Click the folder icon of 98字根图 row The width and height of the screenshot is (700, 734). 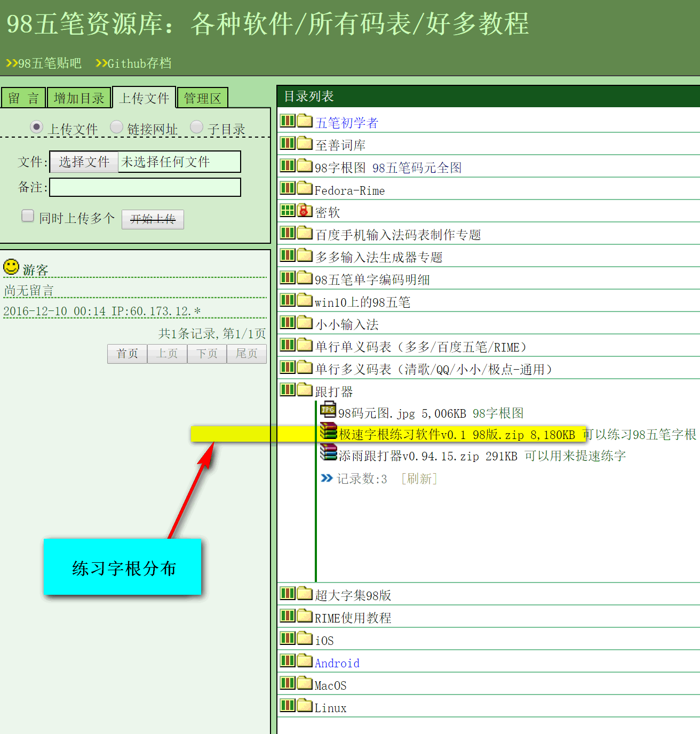pyautogui.click(x=305, y=165)
